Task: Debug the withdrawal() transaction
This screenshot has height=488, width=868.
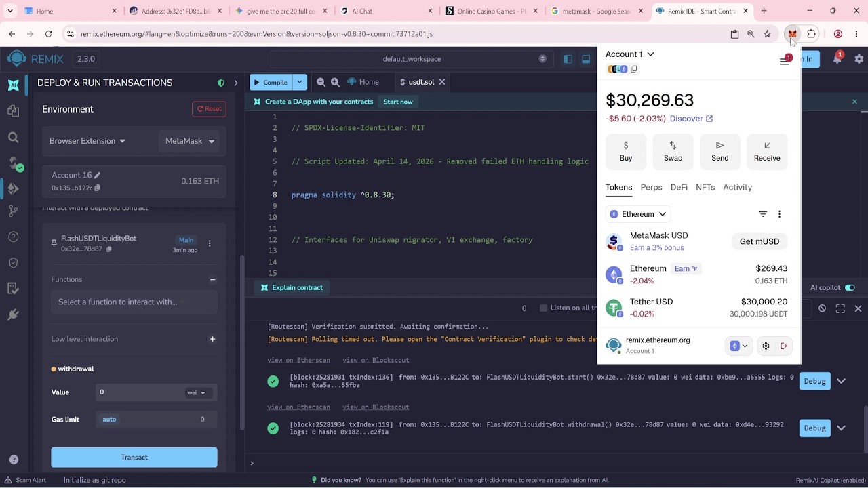Action: pyautogui.click(x=814, y=428)
